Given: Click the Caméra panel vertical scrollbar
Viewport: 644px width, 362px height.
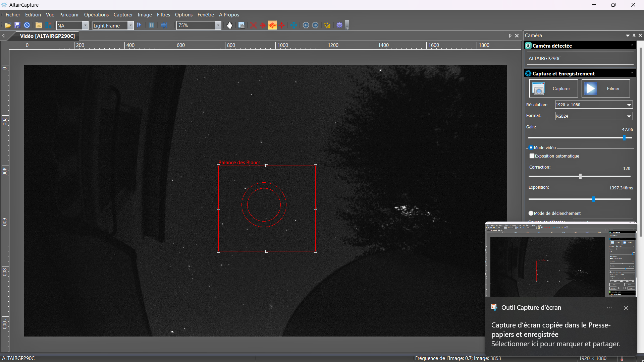Looking at the screenshot, I should [x=641, y=142].
